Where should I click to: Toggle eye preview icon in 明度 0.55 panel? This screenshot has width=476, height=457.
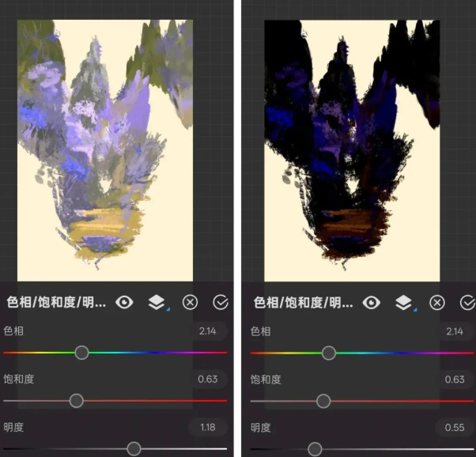pyautogui.click(x=372, y=302)
